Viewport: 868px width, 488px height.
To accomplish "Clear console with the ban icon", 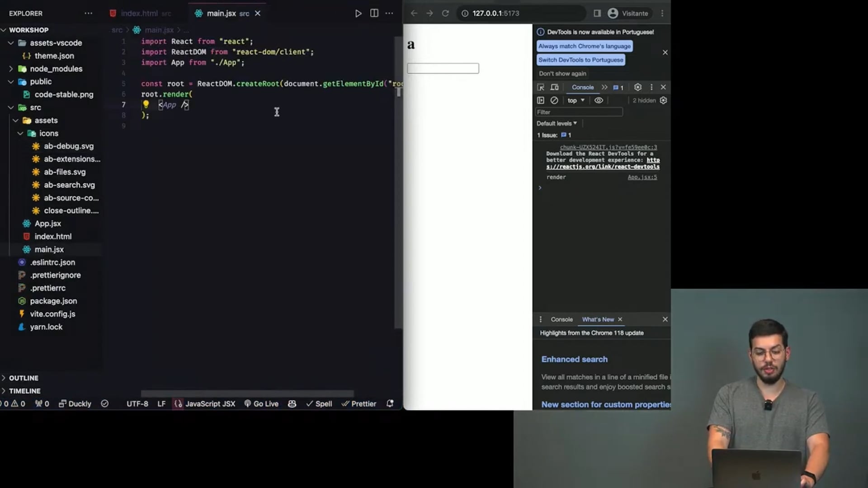I will pyautogui.click(x=554, y=100).
